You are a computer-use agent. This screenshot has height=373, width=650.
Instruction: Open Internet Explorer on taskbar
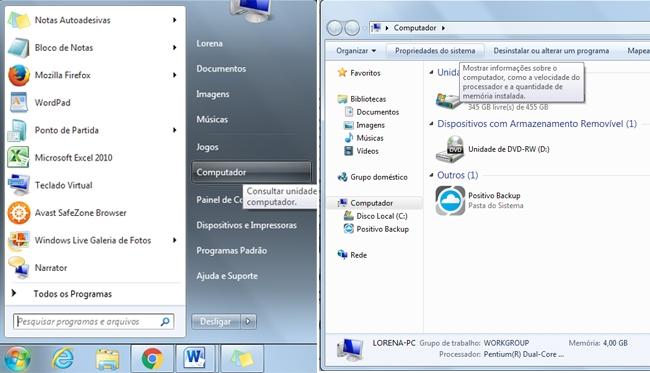point(63,358)
